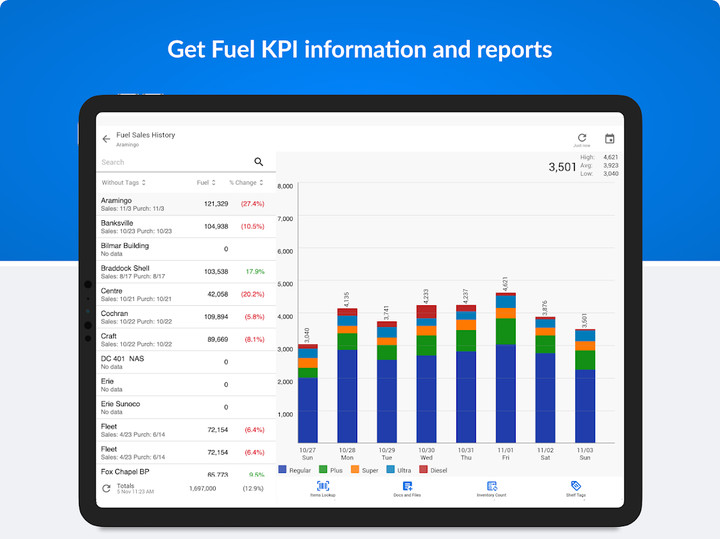Select the DC 401 NAS row
Screen dimensions: 720x539
[x=186, y=362]
